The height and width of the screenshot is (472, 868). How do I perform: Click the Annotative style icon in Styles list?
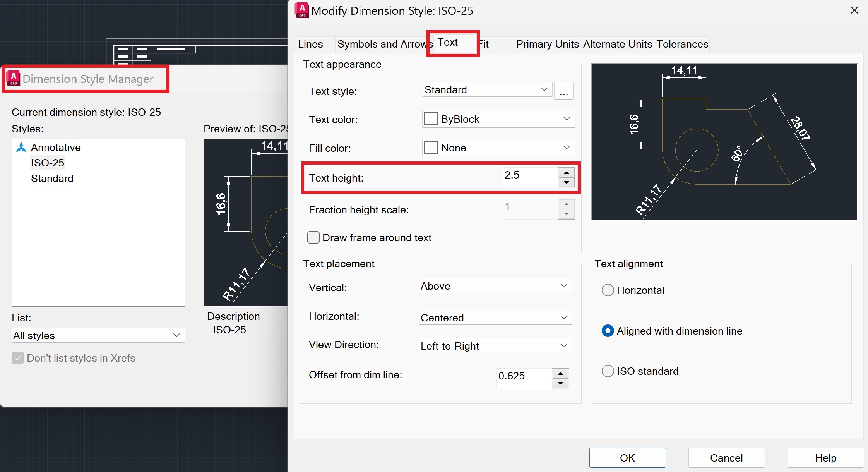[x=21, y=148]
